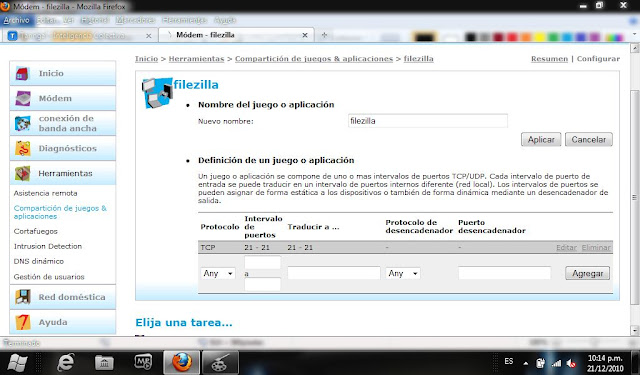
Task: Open Gestión de usuarios sidebar link
Action: click(49, 277)
